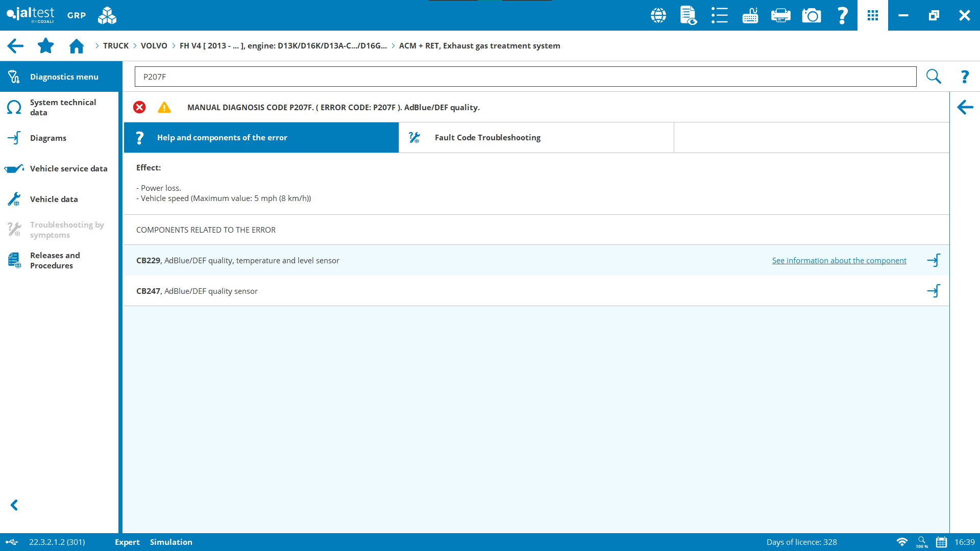This screenshot has height=551, width=980.
Task: Click the Wi-Fi status icon
Action: click(x=902, y=542)
